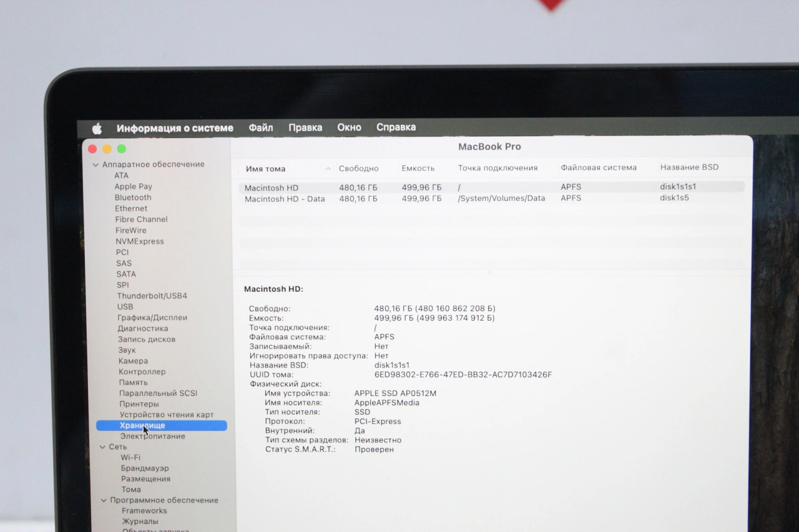Open the Окно menu

point(350,127)
